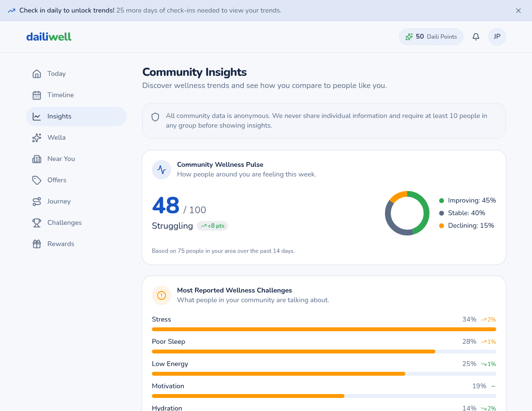Click the Journey route icon
Image resolution: width=532 pixels, height=411 pixels.
[37, 202]
